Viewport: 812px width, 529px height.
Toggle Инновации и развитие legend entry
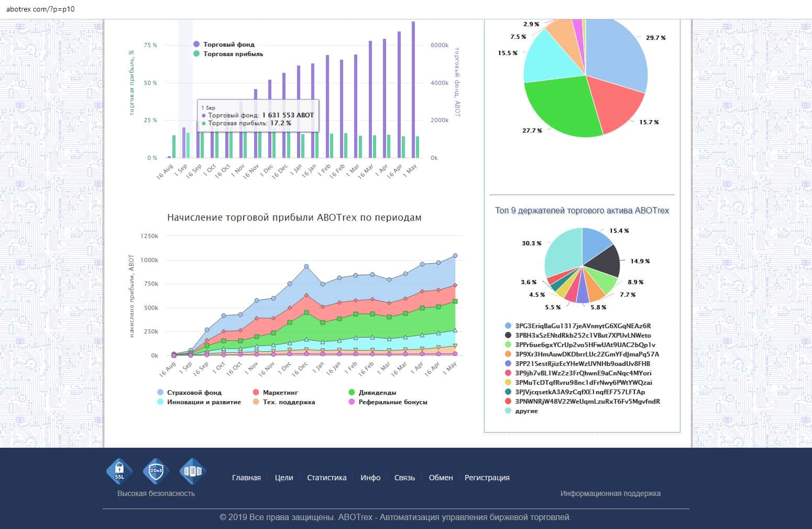[x=199, y=402]
